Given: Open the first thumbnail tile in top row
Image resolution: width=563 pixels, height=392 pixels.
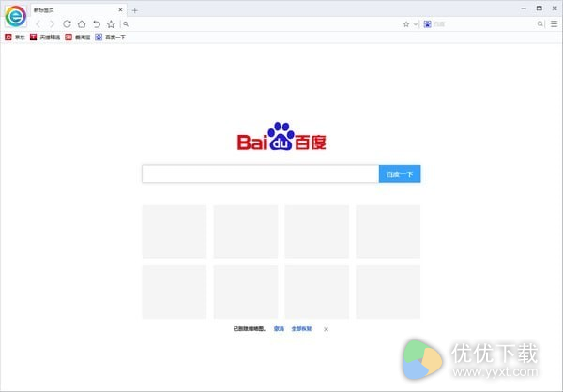Looking at the screenshot, I should (175, 232).
